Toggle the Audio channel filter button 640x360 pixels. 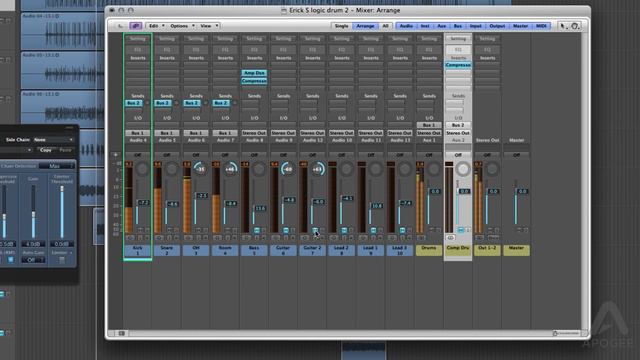[406, 26]
